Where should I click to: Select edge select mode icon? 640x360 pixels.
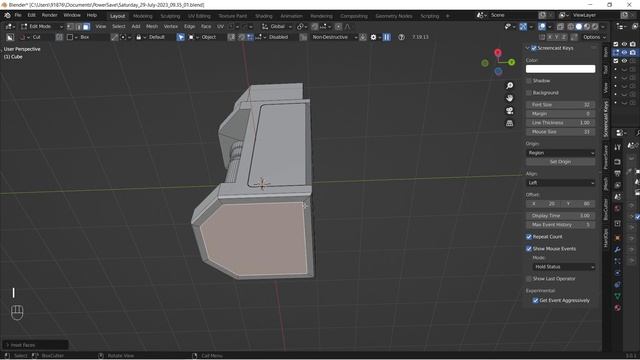78,27
